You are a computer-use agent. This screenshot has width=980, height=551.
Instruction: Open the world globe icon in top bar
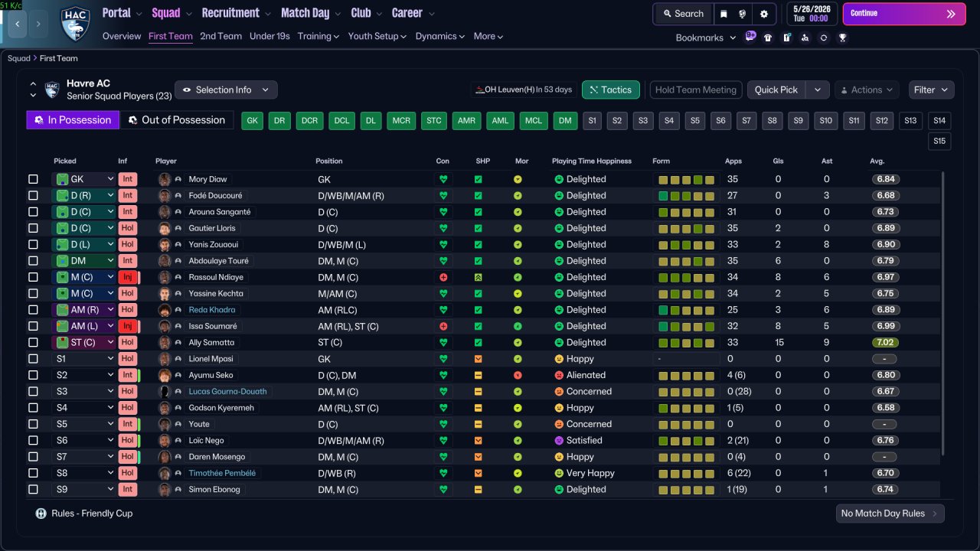coord(743,14)
